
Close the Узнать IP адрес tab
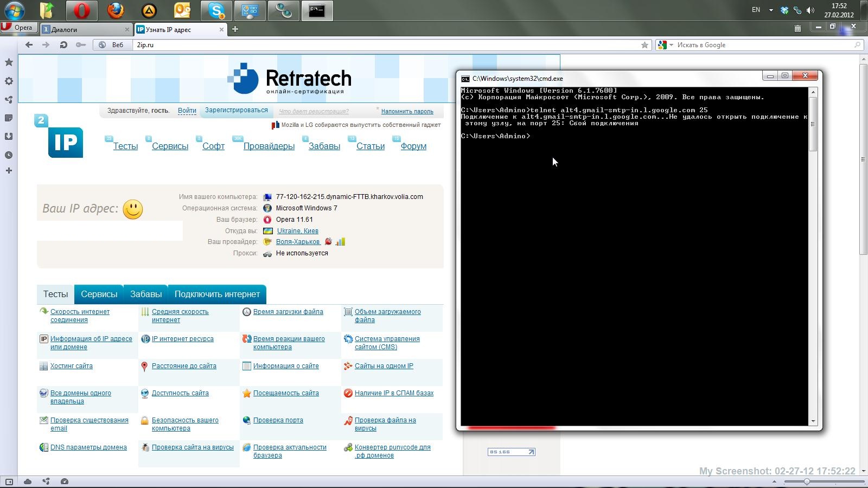(x=221, y=29)
